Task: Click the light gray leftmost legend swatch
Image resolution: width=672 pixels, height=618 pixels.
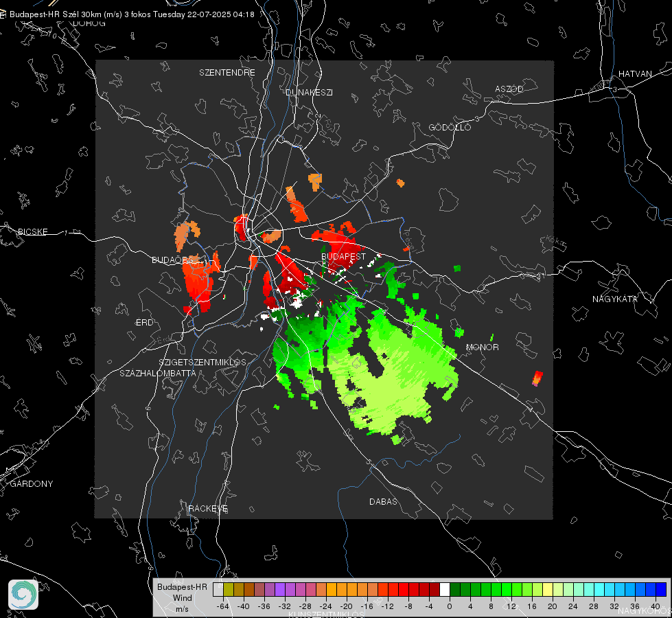Action: click(x=218, y=589)
